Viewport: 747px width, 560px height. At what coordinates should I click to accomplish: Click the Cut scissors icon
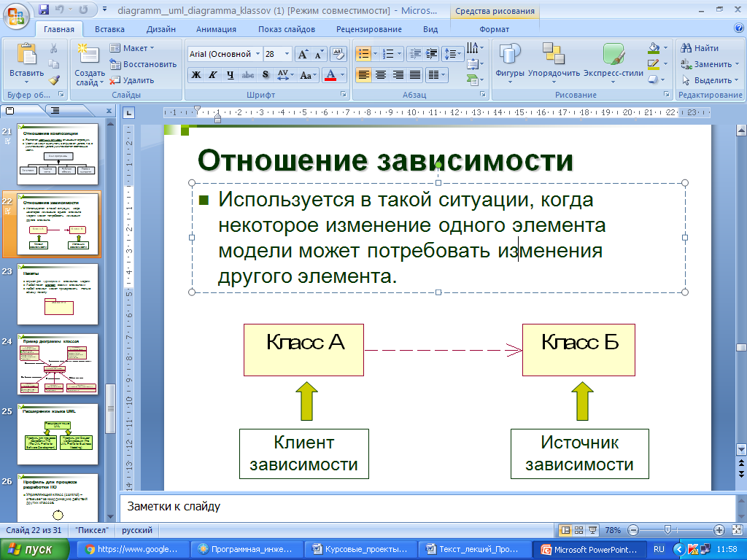click(54, 48)
